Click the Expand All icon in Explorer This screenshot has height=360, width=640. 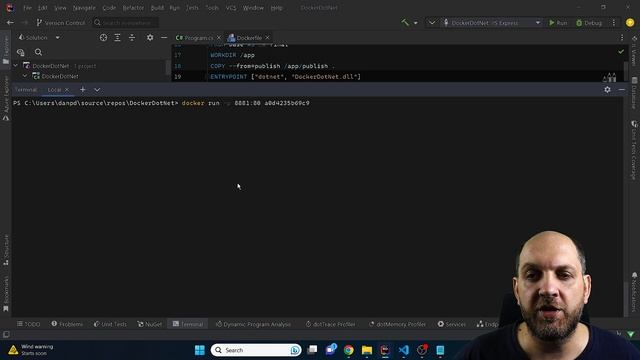click(118, 38)
